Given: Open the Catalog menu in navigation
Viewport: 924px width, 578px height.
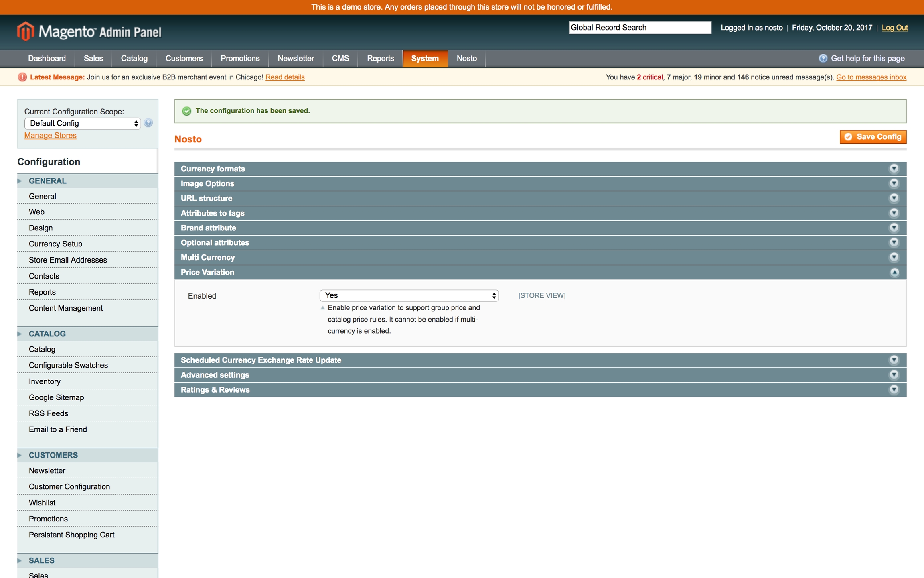Looking at the screenshot, I should (134, 59).
